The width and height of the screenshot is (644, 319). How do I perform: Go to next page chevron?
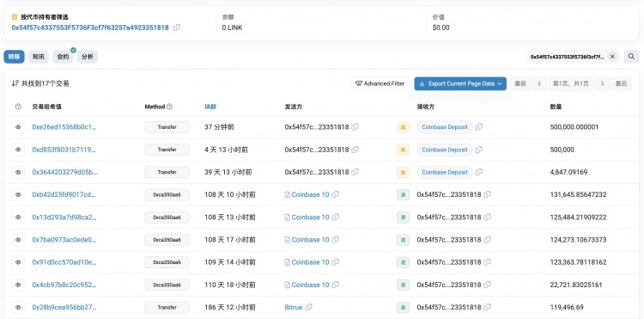point(602,83)
